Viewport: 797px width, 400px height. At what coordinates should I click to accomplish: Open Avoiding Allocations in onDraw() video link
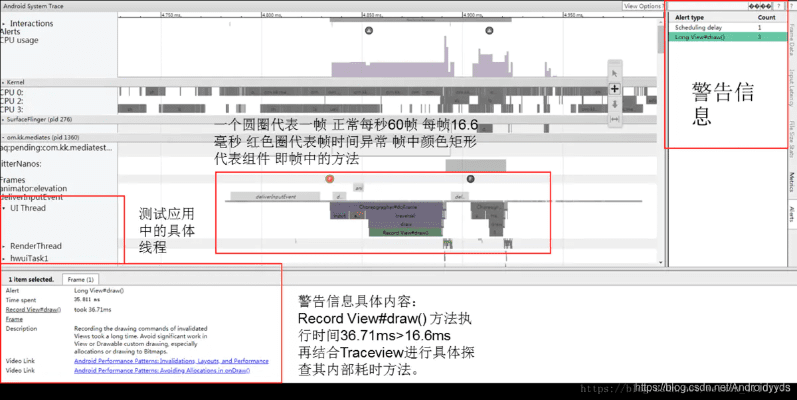tap(162, 371)
